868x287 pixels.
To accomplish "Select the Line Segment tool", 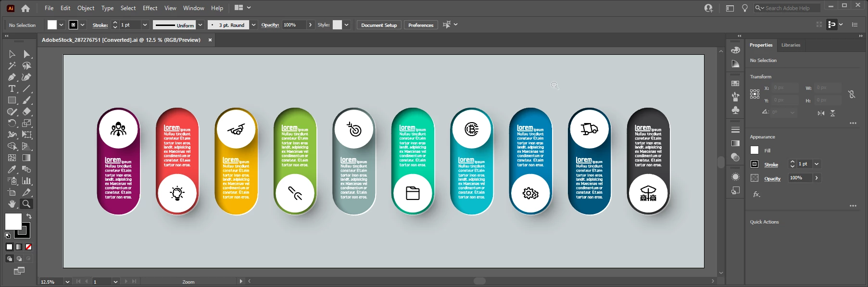I will click(27, 88).
